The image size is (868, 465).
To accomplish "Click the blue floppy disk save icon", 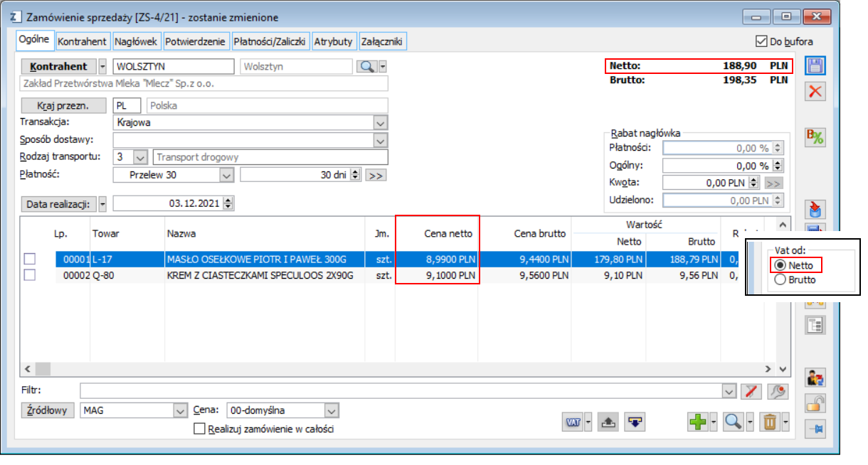I will click(x=815, y=66).
